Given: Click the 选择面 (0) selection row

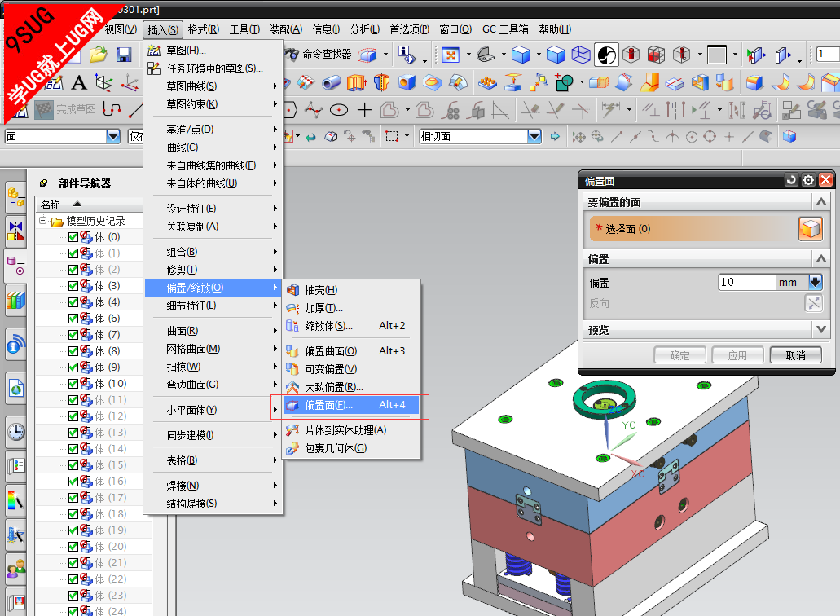Looking at the screenshot, I should [694, 229].
